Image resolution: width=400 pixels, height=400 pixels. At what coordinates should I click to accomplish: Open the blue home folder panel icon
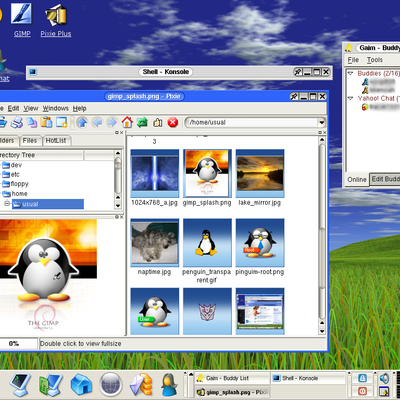[x=81, y=385]
